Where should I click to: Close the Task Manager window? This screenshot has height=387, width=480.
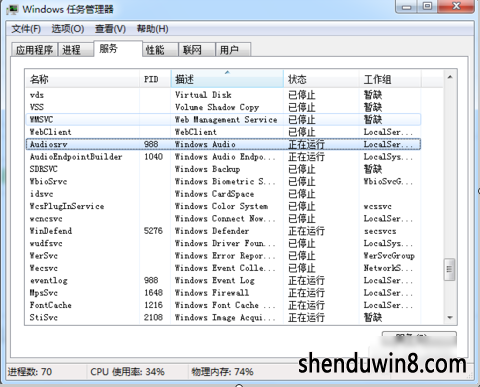point(456,7)
